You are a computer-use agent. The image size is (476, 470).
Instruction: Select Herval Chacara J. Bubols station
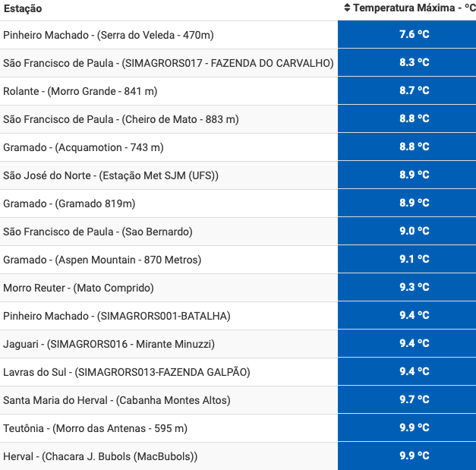point(100,456)
